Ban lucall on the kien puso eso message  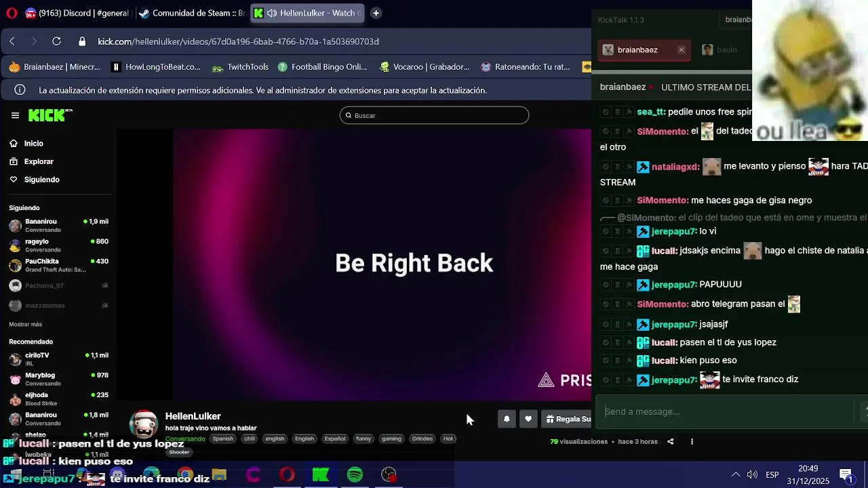point(606,361)
